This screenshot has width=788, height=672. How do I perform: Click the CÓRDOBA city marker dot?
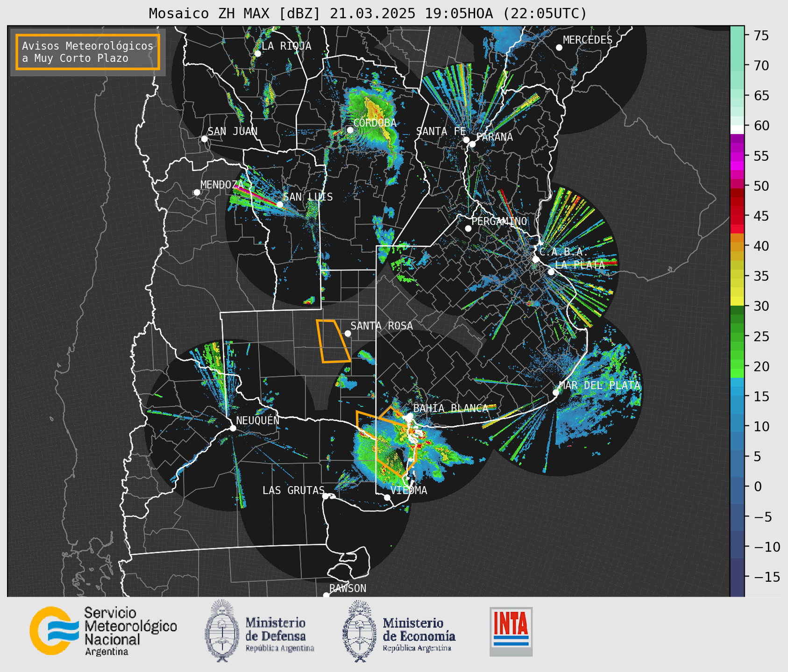pyautogui.click(x=350, y=130)
